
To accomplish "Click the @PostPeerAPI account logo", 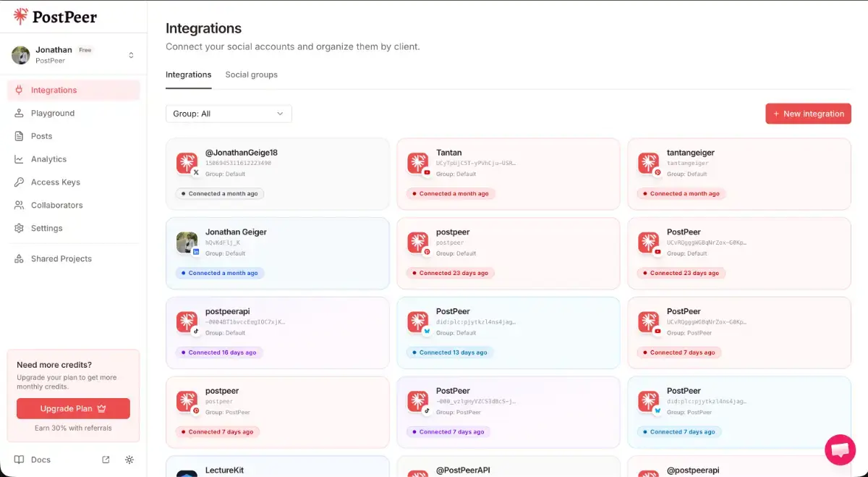I will (418, 473).
